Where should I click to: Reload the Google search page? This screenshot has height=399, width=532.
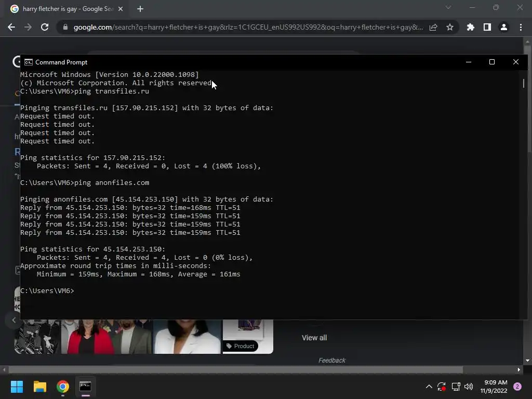point(45,27)
